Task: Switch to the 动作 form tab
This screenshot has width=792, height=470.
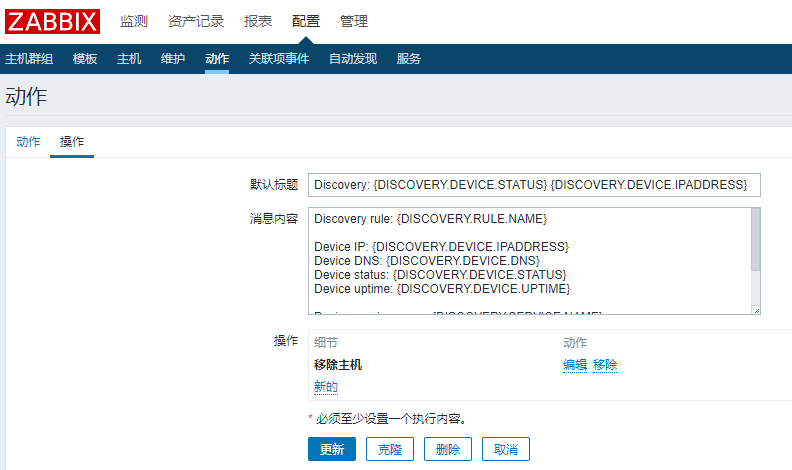Action: (x=28, y=141)
